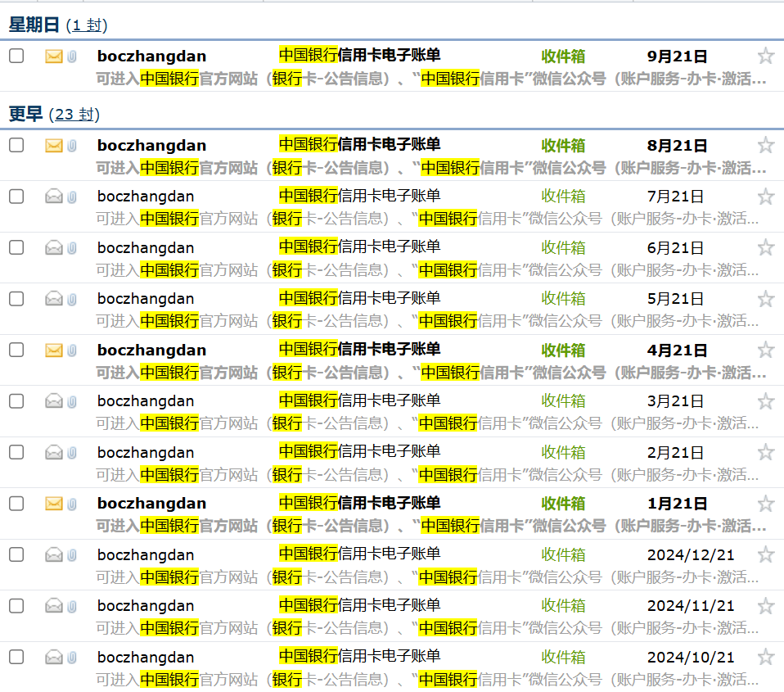This screenshot has width=784, height=692.
Task: Click the unread envelope icon of 1月21日 email
Action: pyautogui.click(x=54, y=504)
